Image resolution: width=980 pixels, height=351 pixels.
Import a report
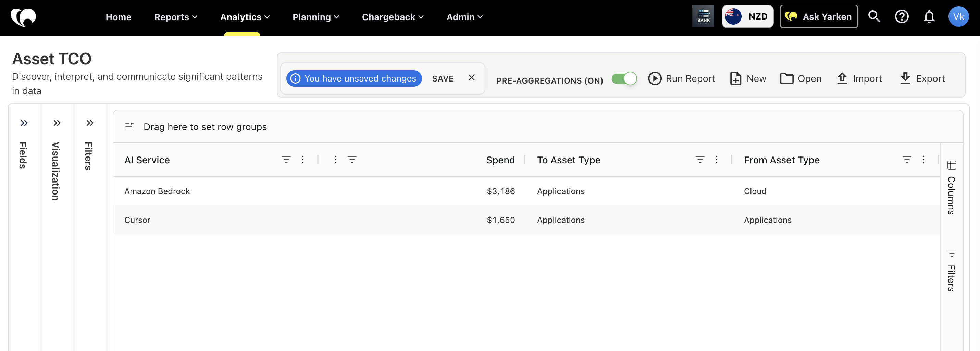(859, 78)
